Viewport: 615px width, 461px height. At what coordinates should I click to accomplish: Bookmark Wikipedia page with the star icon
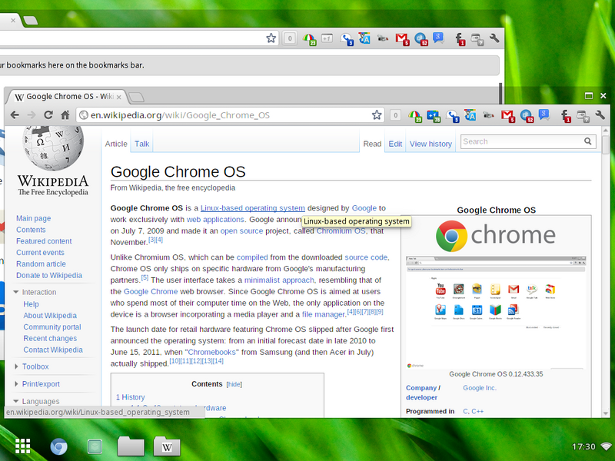point(377,115)
